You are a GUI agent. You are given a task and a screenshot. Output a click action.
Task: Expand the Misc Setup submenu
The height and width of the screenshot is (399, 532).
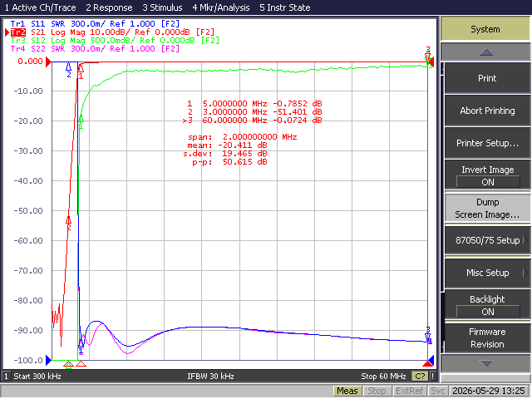pyautogui.click(x=487, y=273)
